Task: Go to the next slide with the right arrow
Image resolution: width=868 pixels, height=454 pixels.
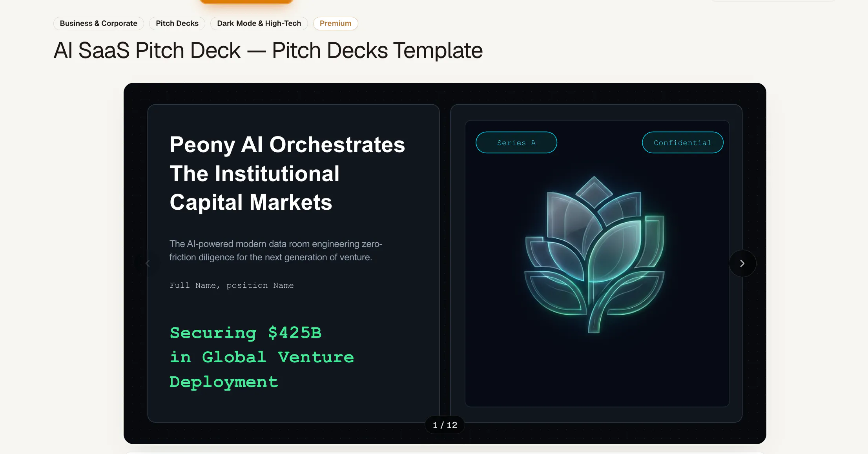Action: pos(742,263)
